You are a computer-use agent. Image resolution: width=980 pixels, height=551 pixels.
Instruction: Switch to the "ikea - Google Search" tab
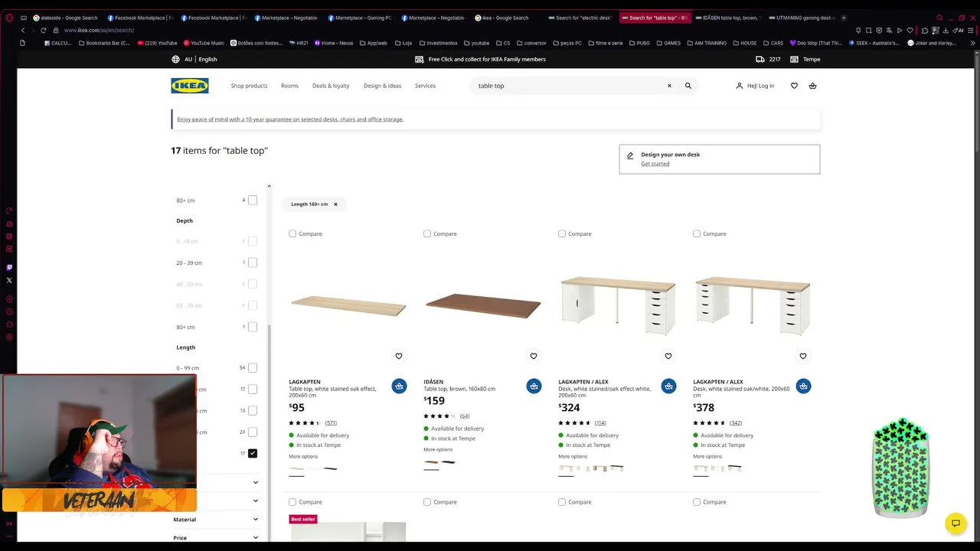point(506,18)
